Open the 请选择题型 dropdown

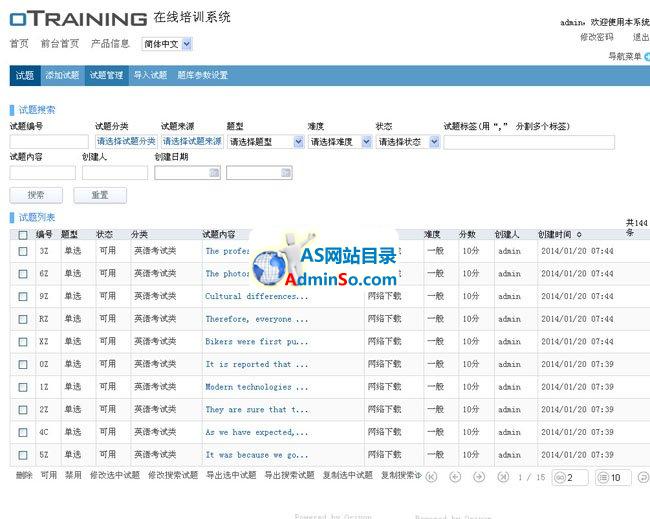[x=266, y=142]
